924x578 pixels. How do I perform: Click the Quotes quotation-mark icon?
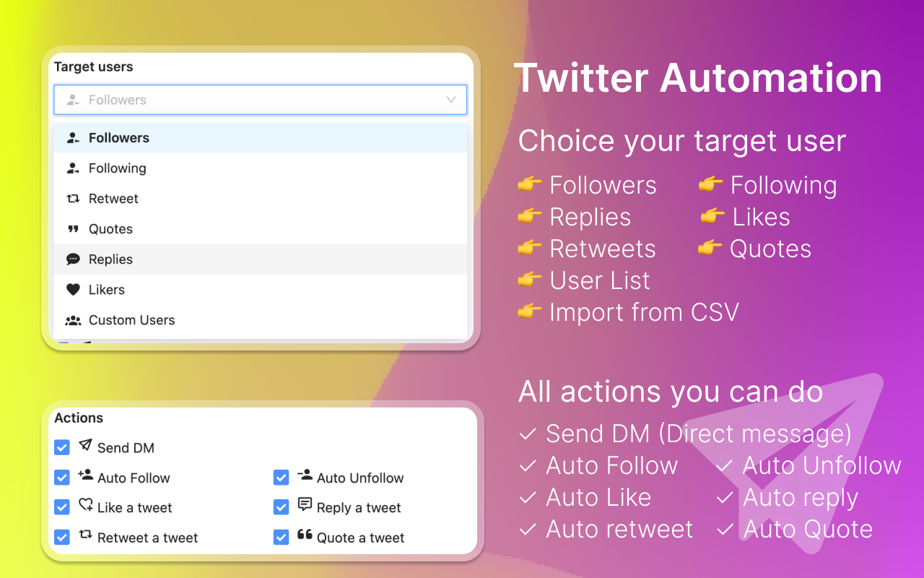(x=72, y=228)
